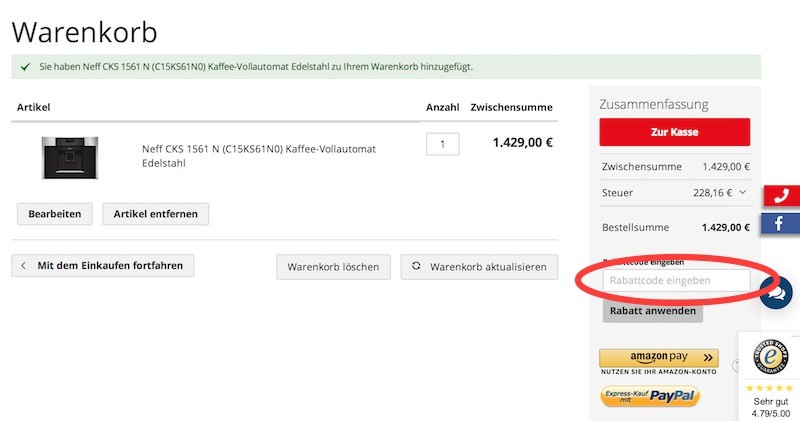
Task: Focus the Rabattcode eingeben input field
Action: (x=677, y=281)
